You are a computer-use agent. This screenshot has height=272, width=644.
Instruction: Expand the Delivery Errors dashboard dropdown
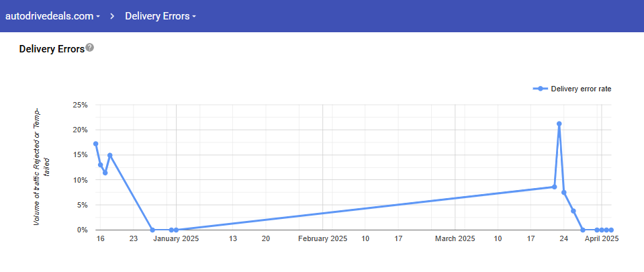click(160, 16)
